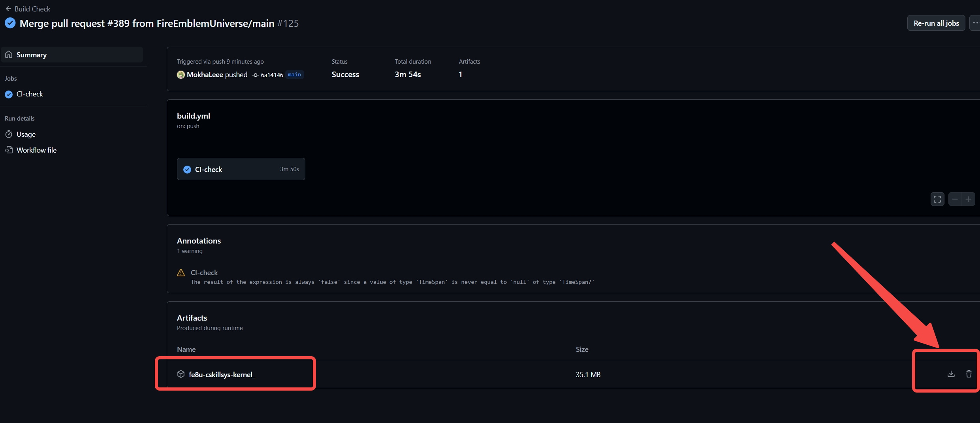Click MokhaLeee avatar image

(181, 75)
